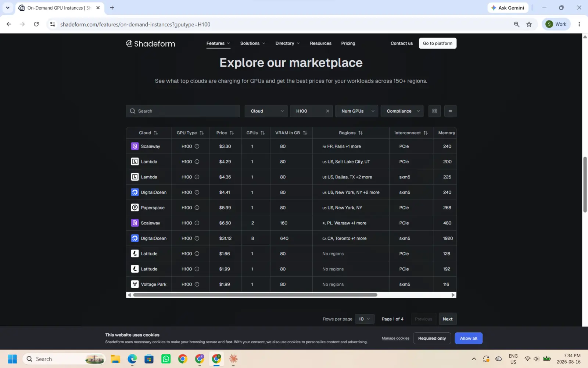Sort table by GPUs column
Viewport: 588px width, 368px height.
tap(263, 133)
